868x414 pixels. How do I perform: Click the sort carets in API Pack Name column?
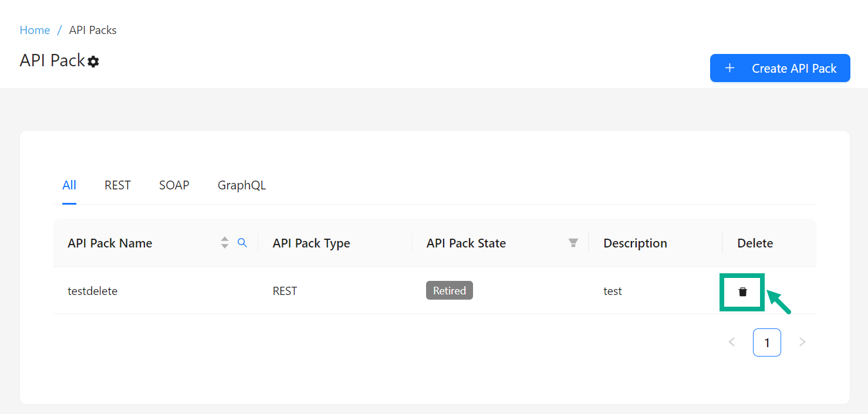224,243
